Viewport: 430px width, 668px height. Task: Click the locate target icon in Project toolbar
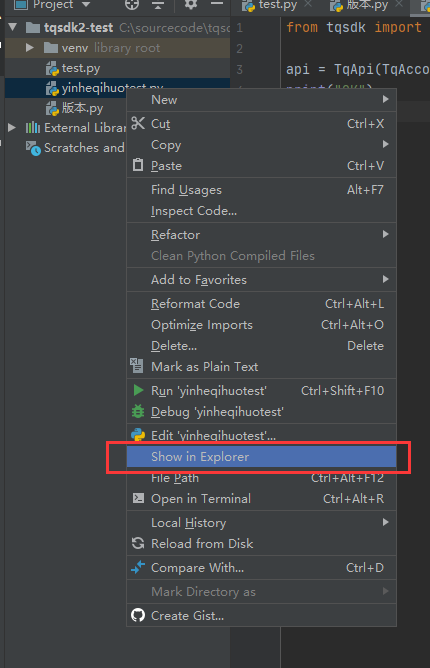pyautogui.click(x=132, y=4)
